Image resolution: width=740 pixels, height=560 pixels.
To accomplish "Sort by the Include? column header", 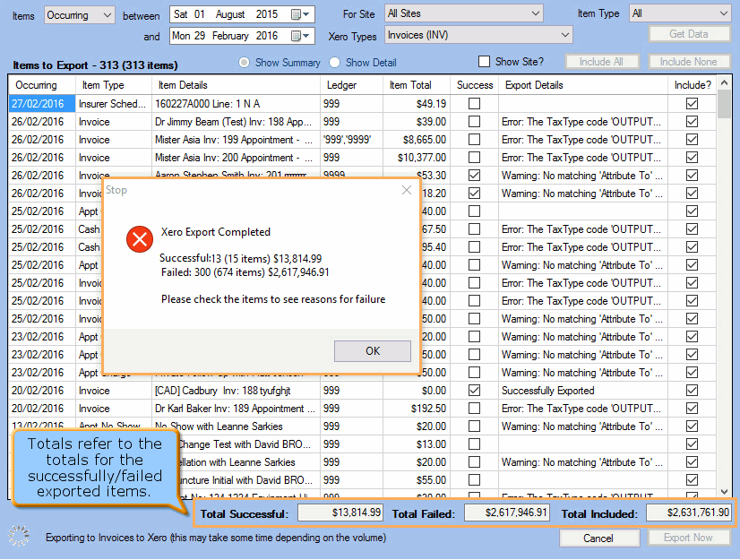I will click(693, 85).
